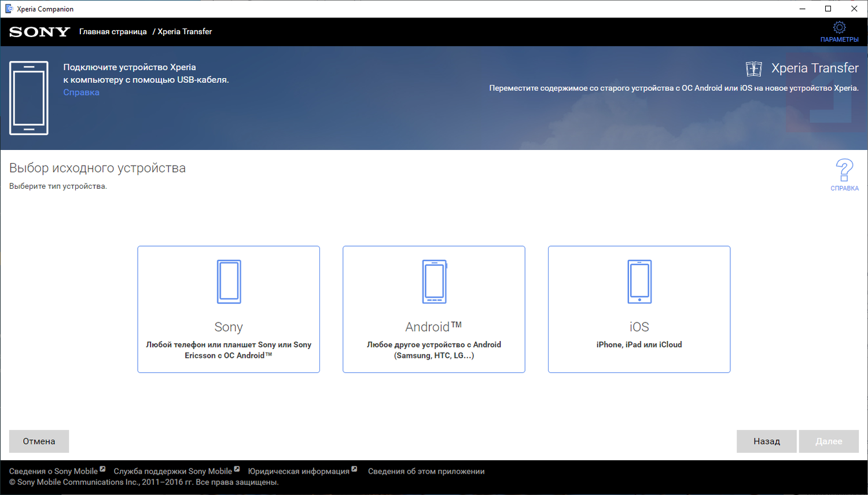
Task: Choose the Android card description mentioning Samsung, HTC, LG
Action: [x=434, y=350]
